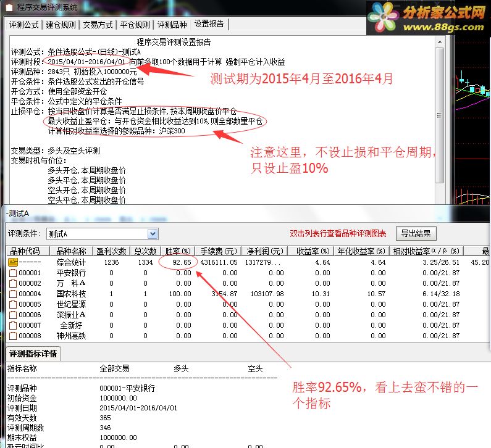The image size is (491, 448).
Task: Select the 全新好 row name
Action: (71, 325)
